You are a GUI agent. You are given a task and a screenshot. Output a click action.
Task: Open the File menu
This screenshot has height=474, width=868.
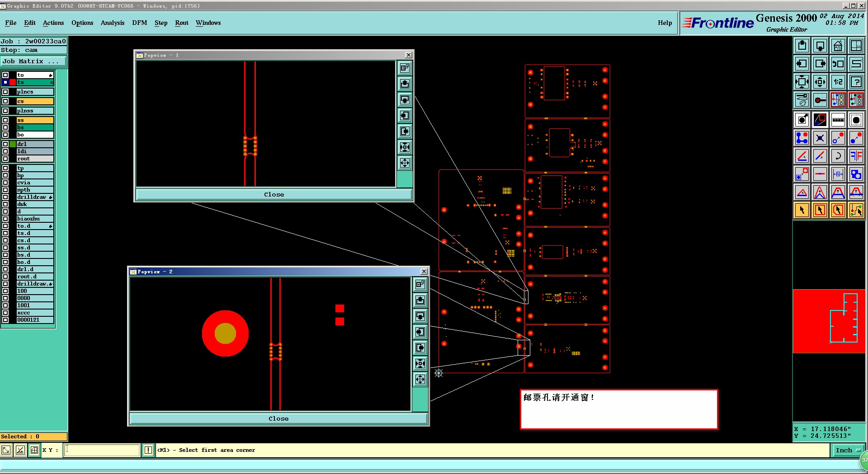coord(11,23)
